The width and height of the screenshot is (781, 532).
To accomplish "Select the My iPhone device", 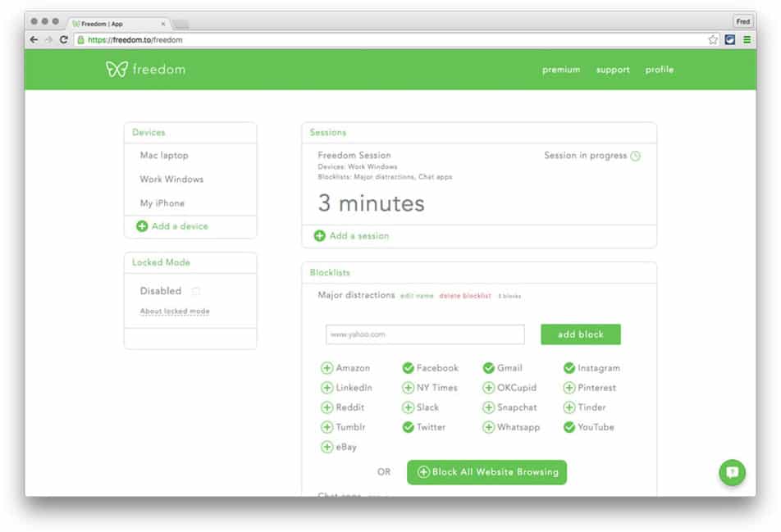I will [x=162, y=203].
